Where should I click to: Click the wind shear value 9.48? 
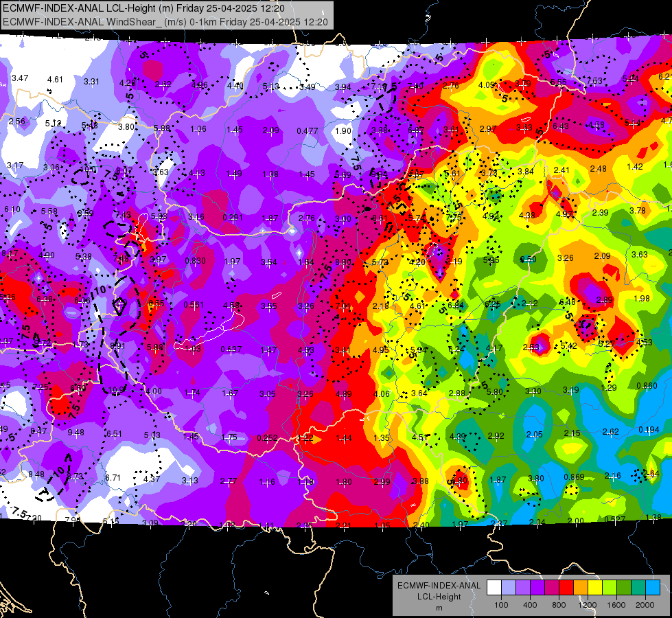76,433
